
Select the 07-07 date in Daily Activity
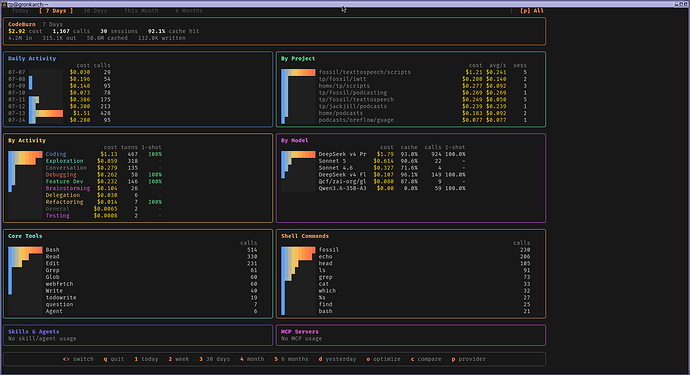coord(17,72)
